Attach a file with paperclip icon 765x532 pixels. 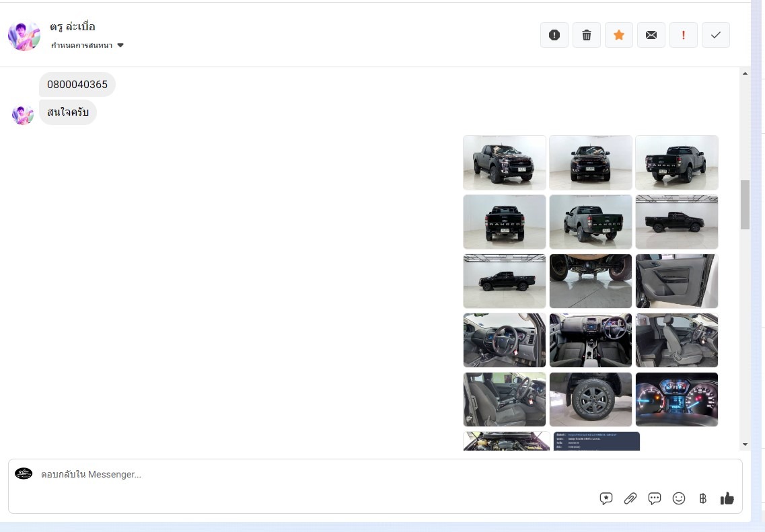(630, 498)
